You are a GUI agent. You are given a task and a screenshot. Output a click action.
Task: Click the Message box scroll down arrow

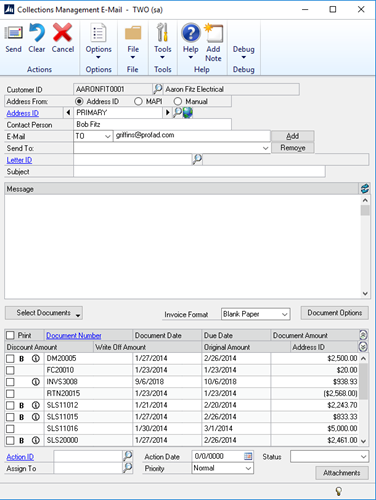tap(365, 294)
